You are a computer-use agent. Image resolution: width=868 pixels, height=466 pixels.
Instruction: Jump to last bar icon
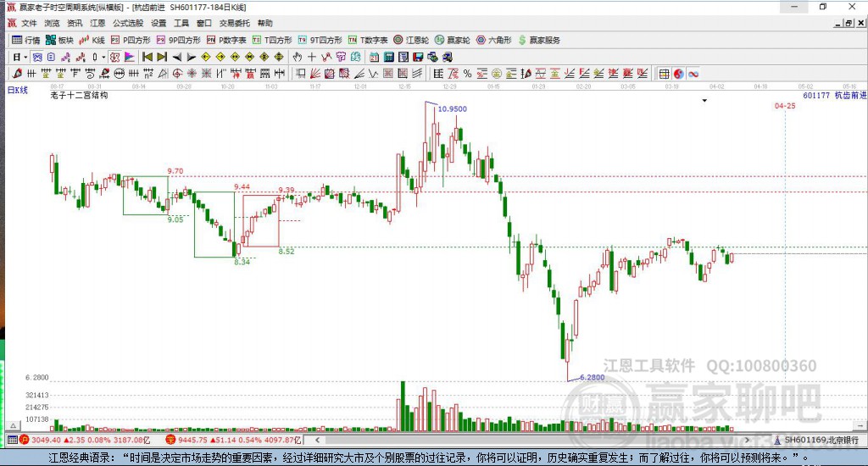162,57
